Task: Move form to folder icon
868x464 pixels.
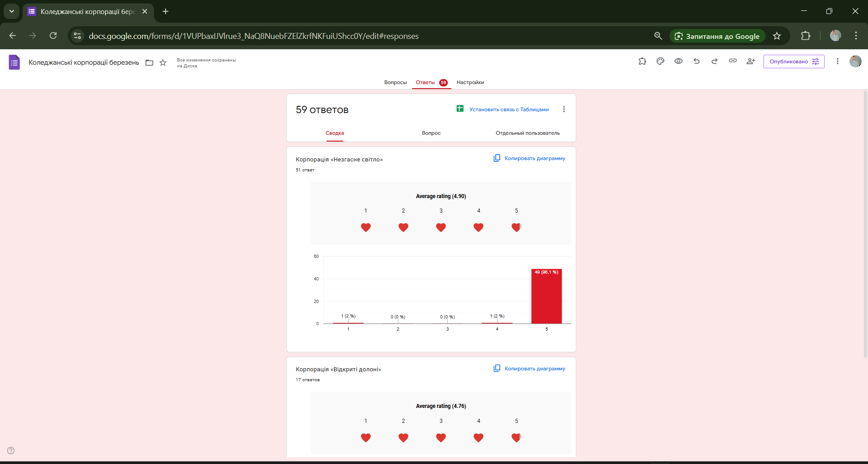Action: coord(149,63)
